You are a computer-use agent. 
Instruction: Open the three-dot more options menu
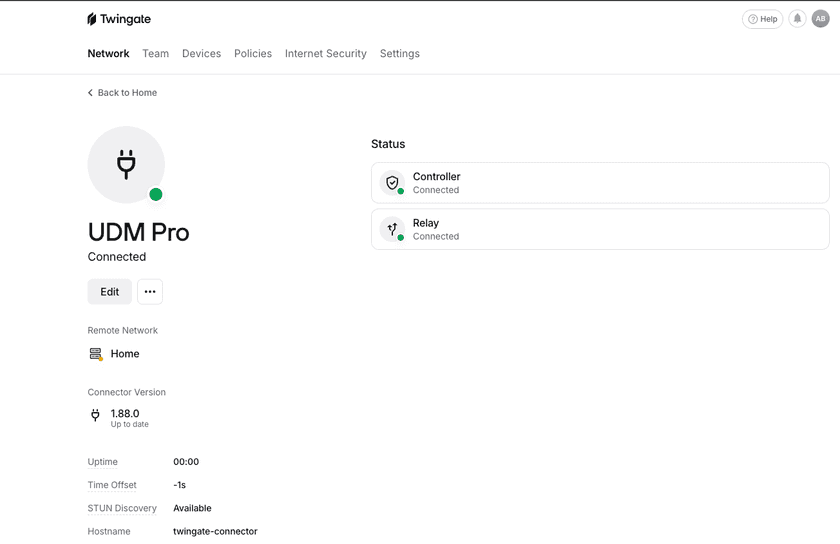coord(150,292)
